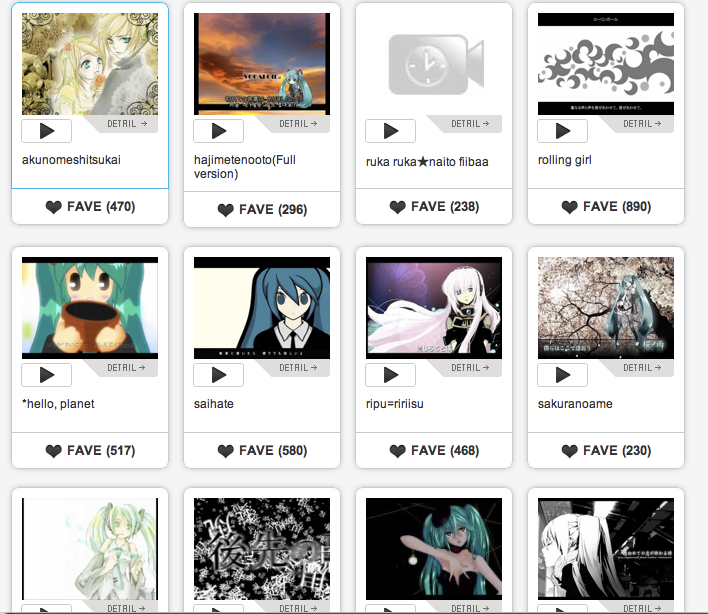Screen dimensions: 708x614
Task: Fave the saihate video with the heart icon
Action: pyautogui.click(x=225, y=451)
